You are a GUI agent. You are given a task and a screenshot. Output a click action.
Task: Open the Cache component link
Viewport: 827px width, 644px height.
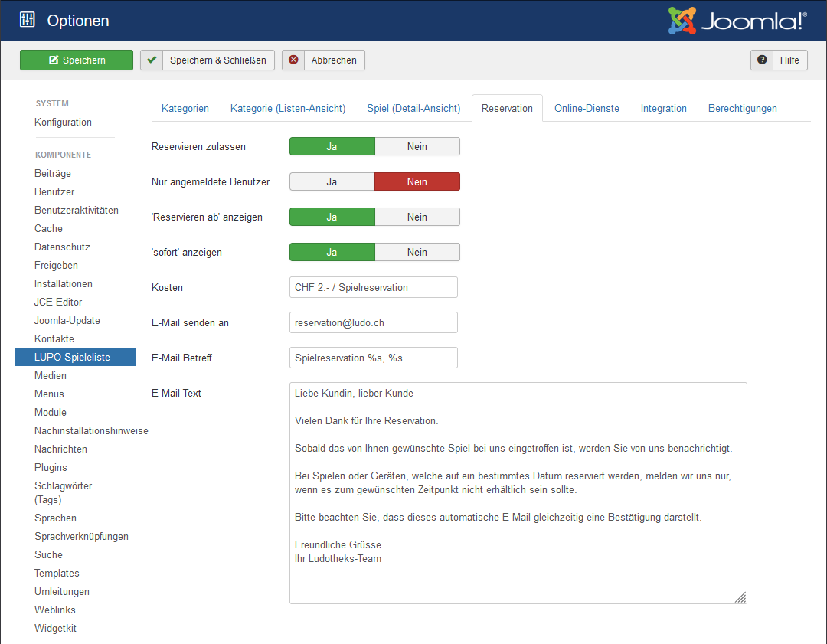point(48,228)
